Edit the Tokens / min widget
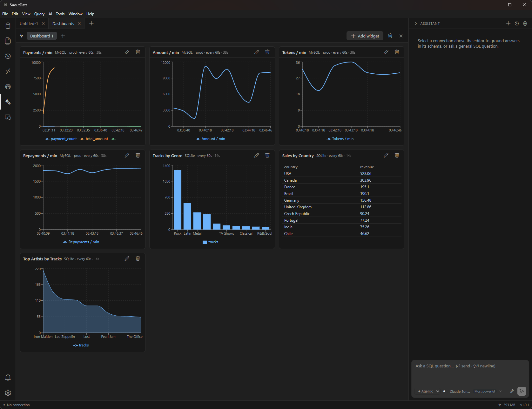Screen dimensions: 532x409 click(386, 52)
